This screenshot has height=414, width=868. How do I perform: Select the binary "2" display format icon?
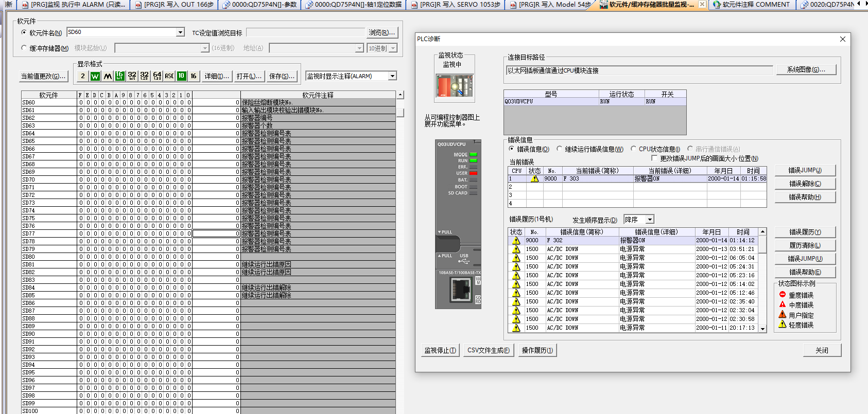[x=83, y=76]
